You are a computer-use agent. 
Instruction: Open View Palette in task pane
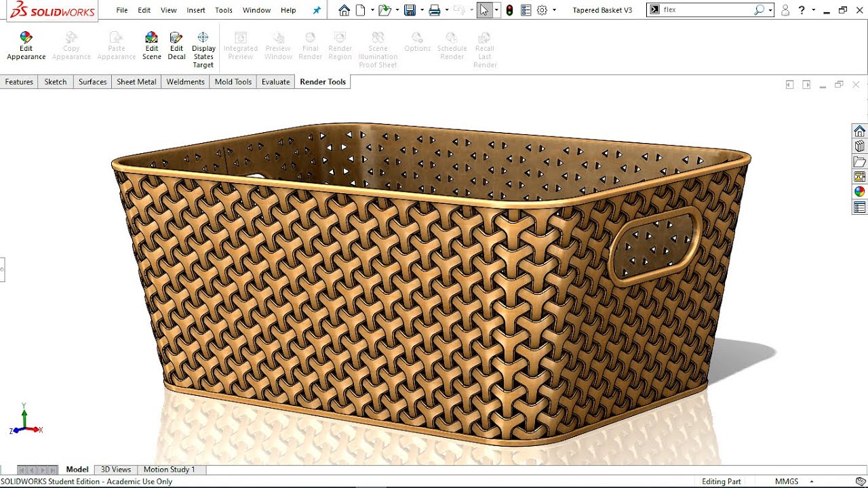[x=860, y=177]
